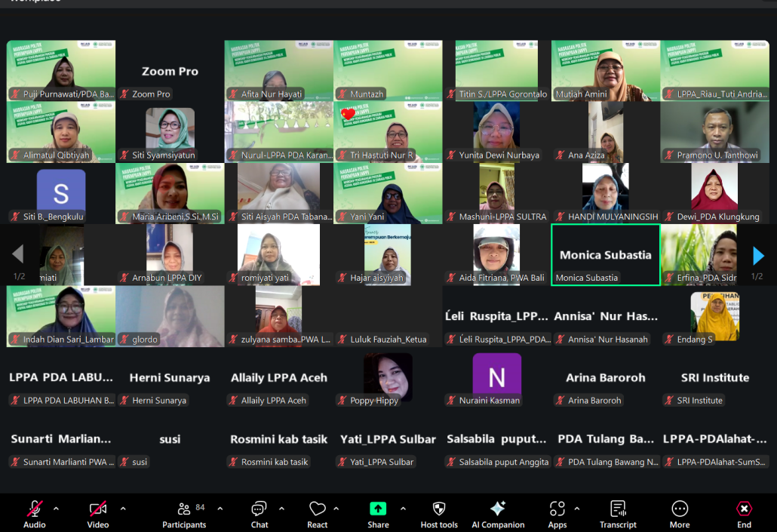Expand Share options chevron
The height and width of the screenshot is (532, 777).
click(x=403, y=508)
